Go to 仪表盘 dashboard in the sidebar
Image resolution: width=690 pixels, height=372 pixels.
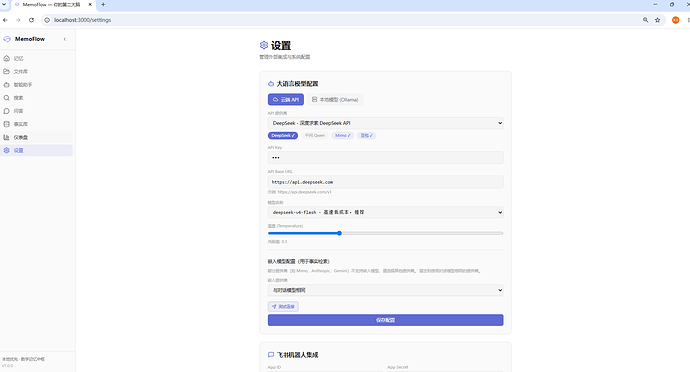[x=37, y=137]
